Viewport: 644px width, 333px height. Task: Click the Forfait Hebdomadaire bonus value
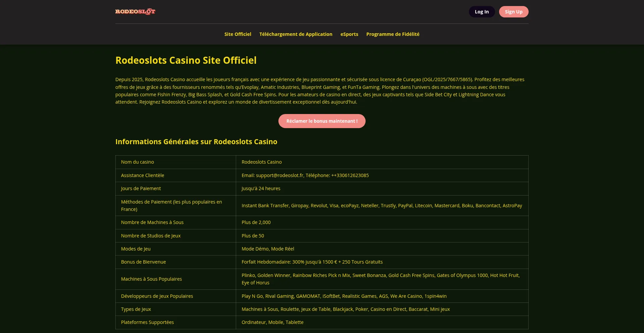coord(382,262)
